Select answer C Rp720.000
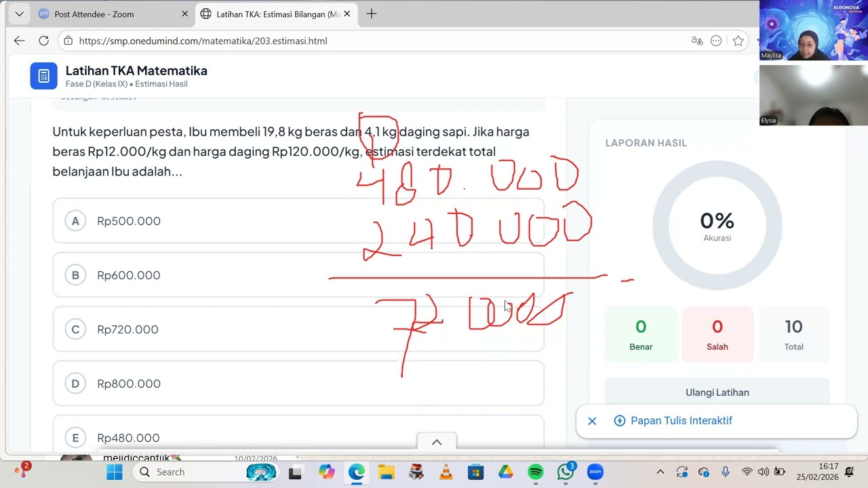 (298, 329)
